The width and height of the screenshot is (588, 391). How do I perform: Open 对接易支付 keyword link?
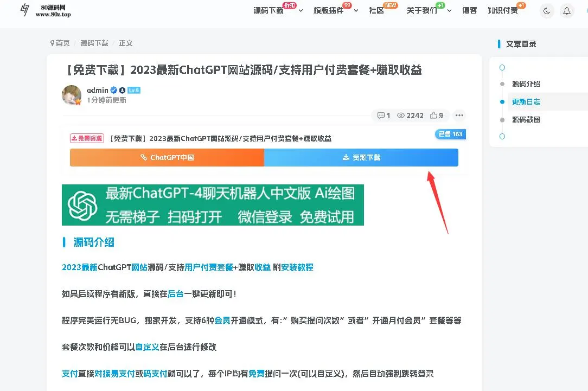click(x=114, y=374)
